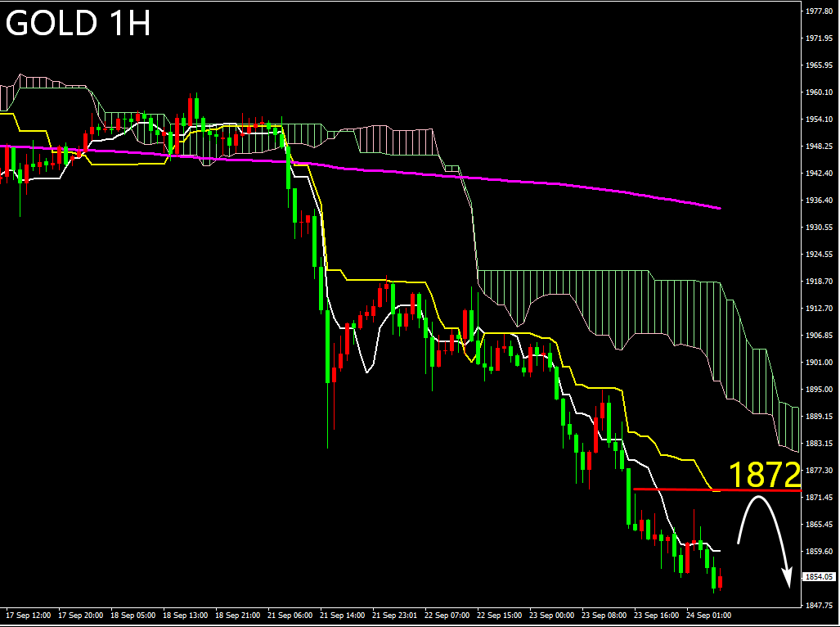The width and height of the screenshot is (840, 627).
Task: Click the 1936.40 price scale label
Action: pos(819,200)
